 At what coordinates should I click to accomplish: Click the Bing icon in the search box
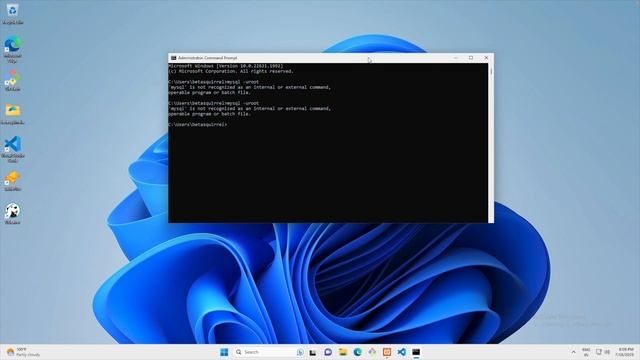[x=300, y=352]
